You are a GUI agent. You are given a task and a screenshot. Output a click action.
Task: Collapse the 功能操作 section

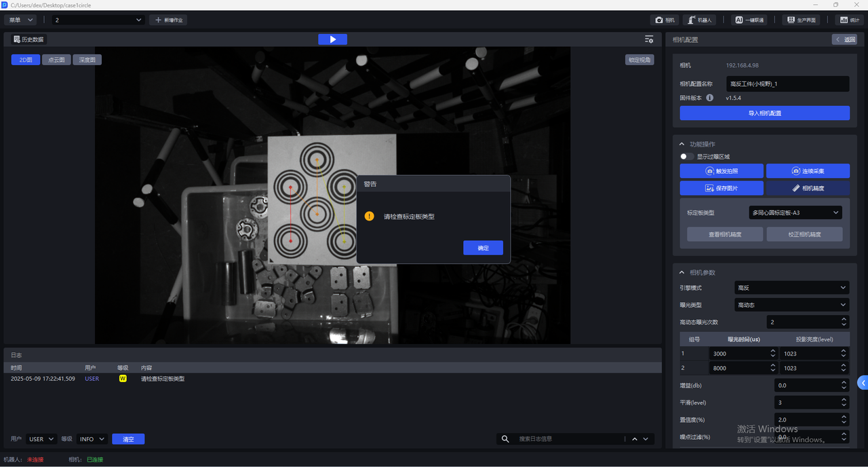tap(682, 144)
